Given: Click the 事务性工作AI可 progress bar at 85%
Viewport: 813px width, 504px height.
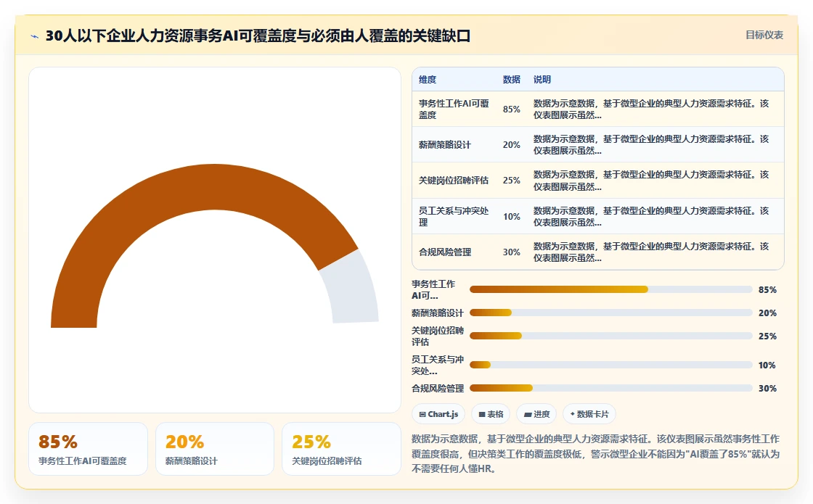Looking at the screenshot, I should (610, 289).
